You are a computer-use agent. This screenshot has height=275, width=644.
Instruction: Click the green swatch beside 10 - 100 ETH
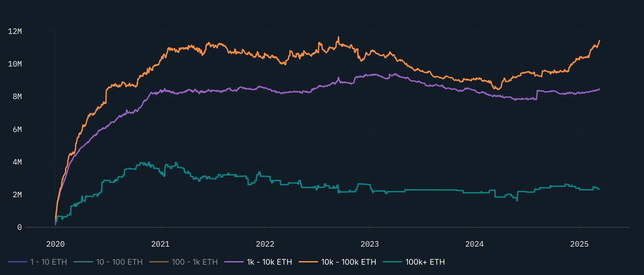[x=83, y=262]
